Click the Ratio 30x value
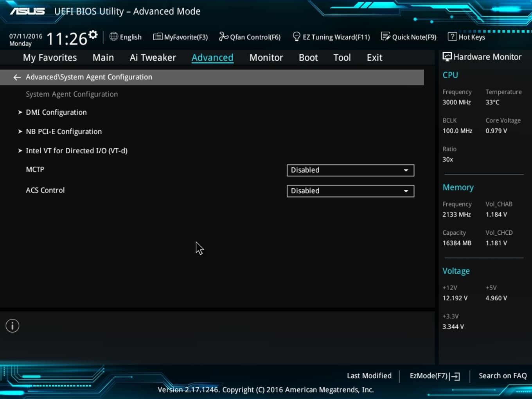 tap(448, 159)
